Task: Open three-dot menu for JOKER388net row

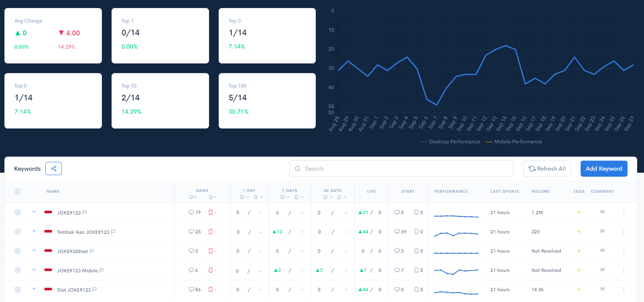Action: coord(624,251)
